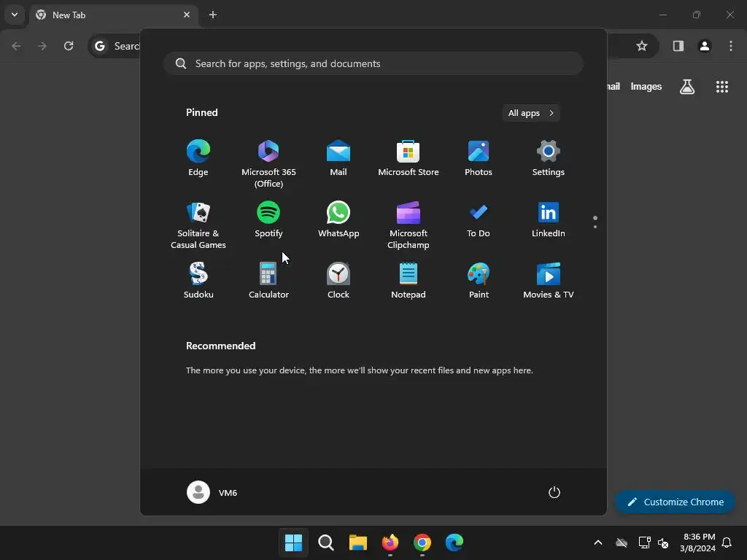Open Solitaire & Casual Games
The width and height of the screenshot is (747, 560).
[x=198, y=225]
